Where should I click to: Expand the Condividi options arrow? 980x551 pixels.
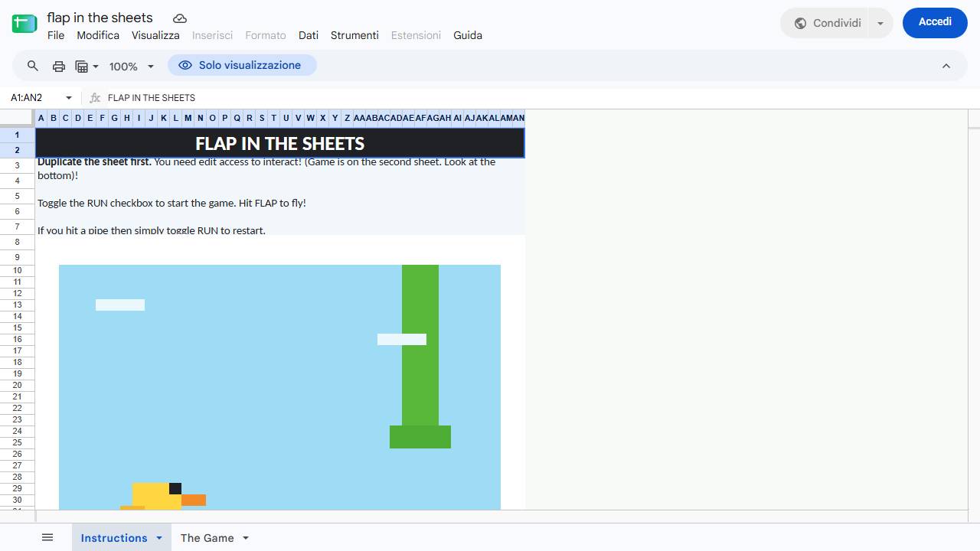(880, 23)
